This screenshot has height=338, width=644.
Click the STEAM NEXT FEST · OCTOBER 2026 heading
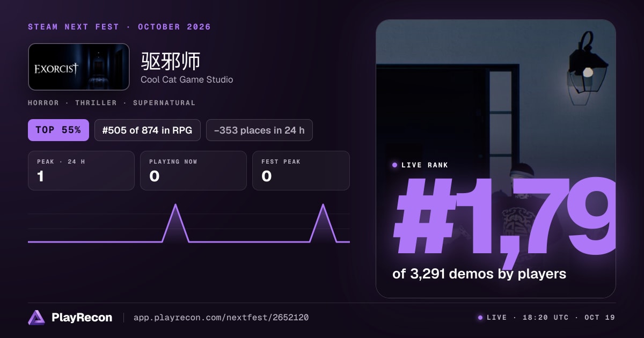point(119,27)
